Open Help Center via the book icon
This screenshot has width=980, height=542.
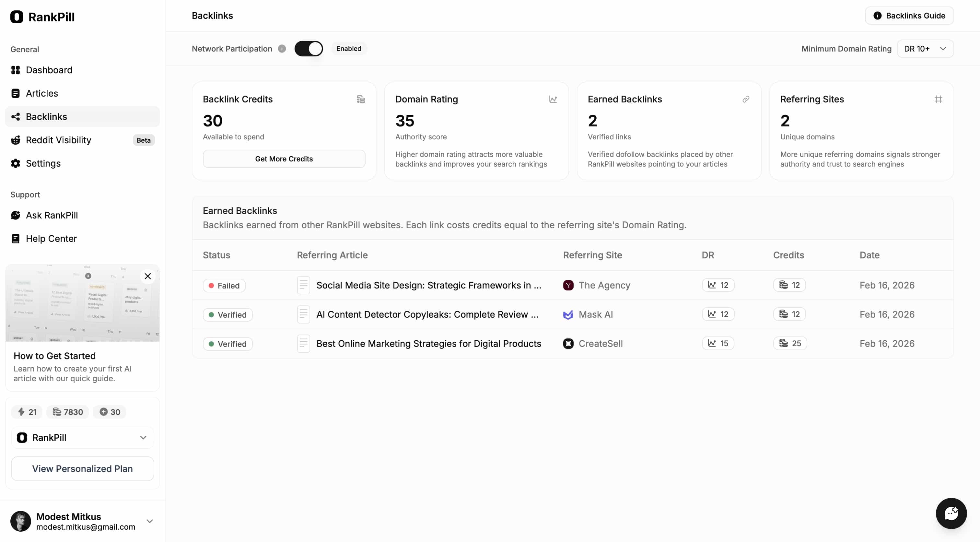point(15,239)
